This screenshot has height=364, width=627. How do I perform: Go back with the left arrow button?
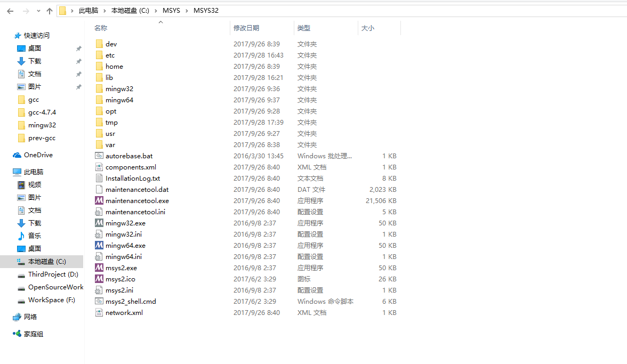[x=11, y=11]
